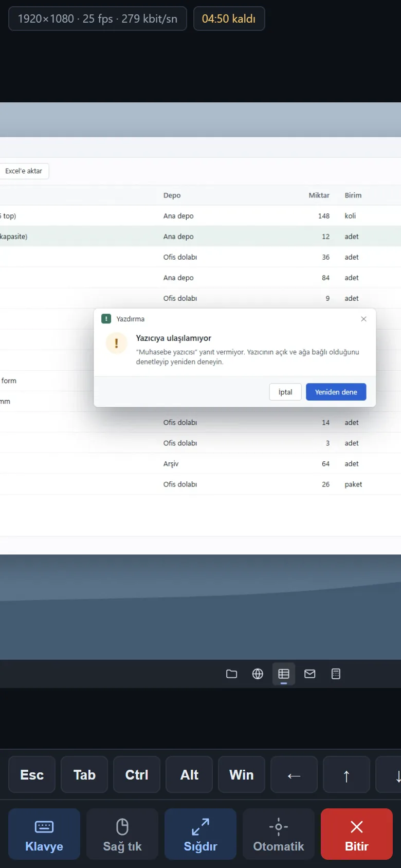Click the yellow warning exclamation icon
This screenshot has width=401, height=868.
coord(117,343)
